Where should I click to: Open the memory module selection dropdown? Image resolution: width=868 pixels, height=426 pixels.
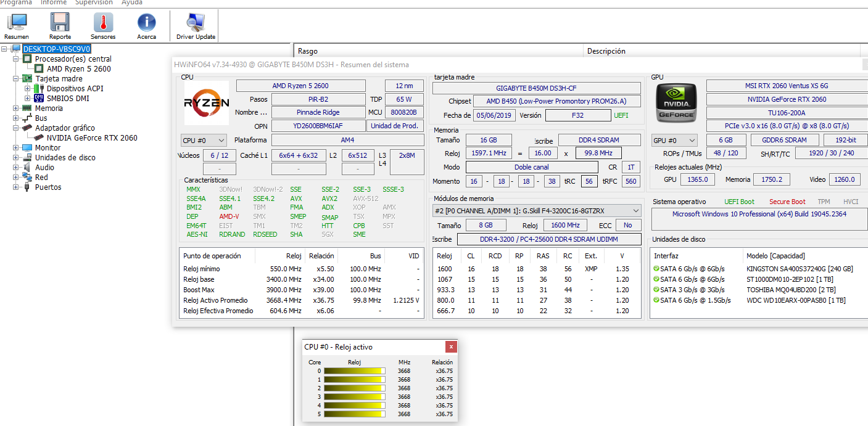(536, 211)
